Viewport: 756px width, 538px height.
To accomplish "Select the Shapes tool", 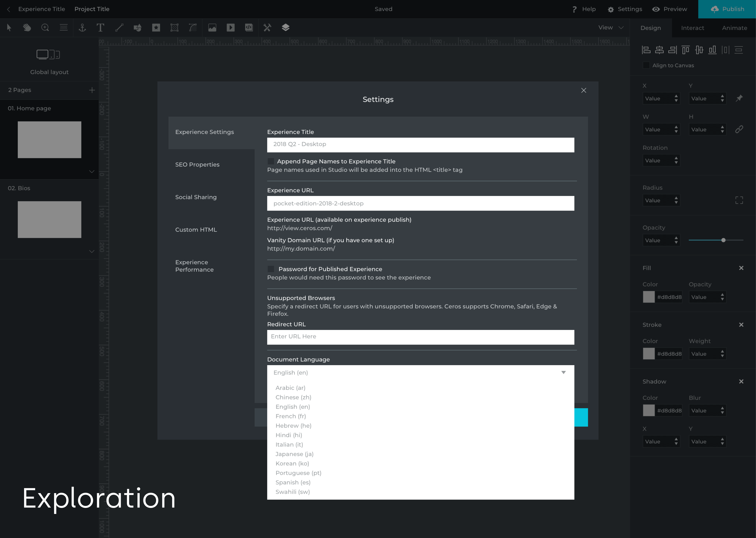I will (138, 28).
